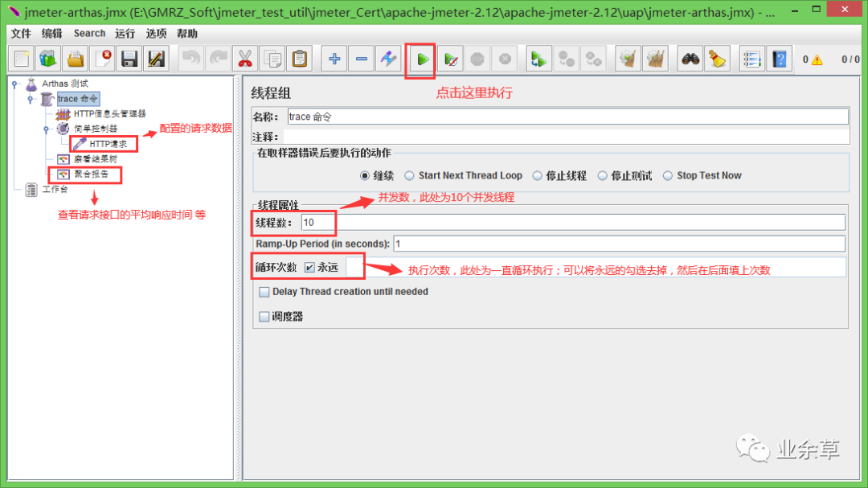Viewport: 868px width, 488px height.
Task: Enable Delay Thread creation until needed
Action: point(264,292)
